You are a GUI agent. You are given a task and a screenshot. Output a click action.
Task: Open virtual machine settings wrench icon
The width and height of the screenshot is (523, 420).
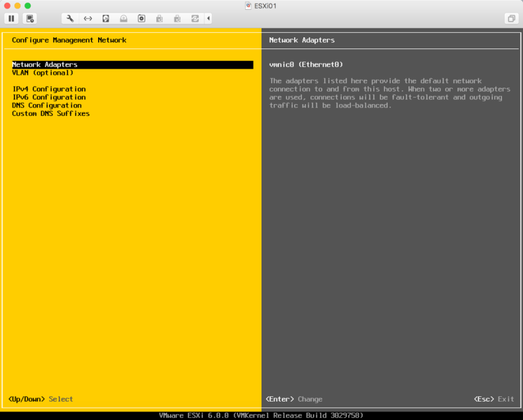[70, 18]
